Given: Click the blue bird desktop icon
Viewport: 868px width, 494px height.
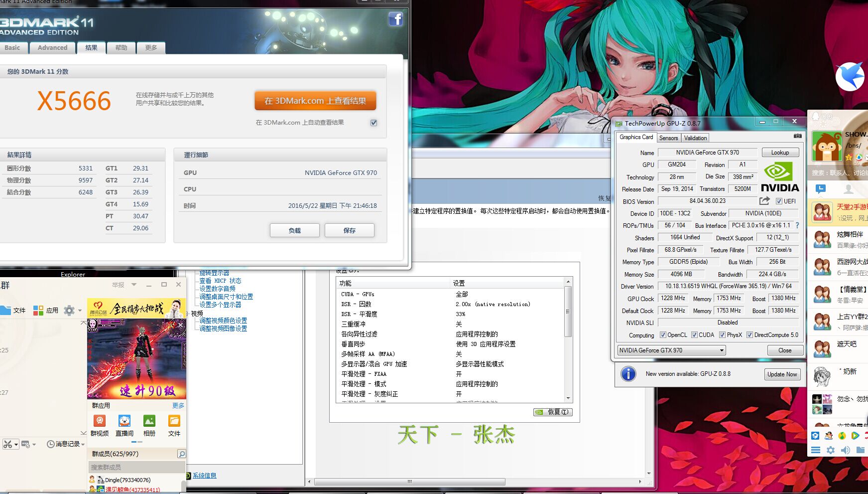Looking at the screenshot, I should tap(850, 76).
